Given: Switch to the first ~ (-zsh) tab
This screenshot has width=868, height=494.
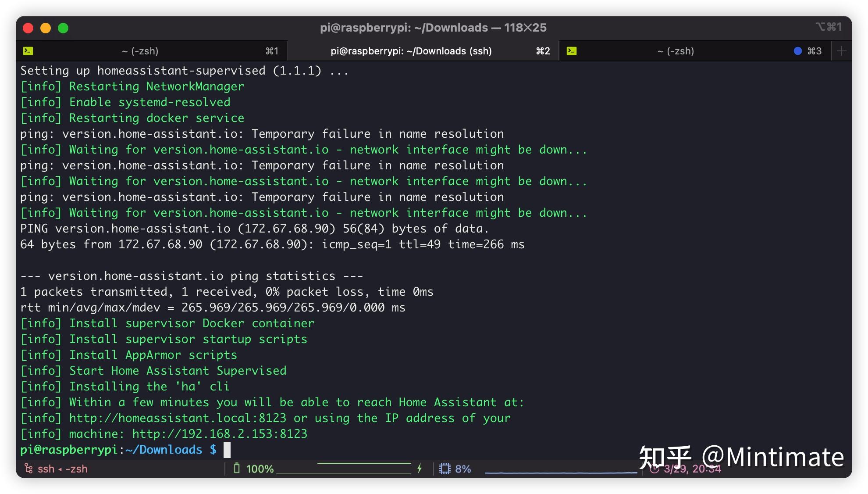Looking at the screenshot, I should pyautogui.click(x=151, y=51).
